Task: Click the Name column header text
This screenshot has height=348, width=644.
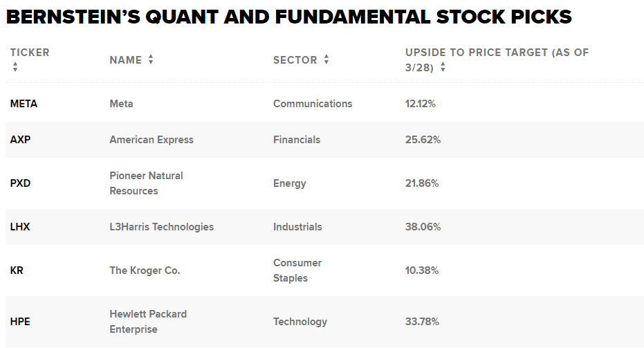Action: click(x=125, y=60)
